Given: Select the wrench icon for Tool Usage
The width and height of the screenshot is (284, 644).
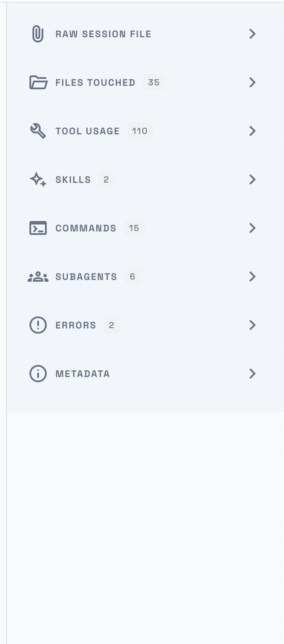Looking at the screenshot, I should point(38,131).
